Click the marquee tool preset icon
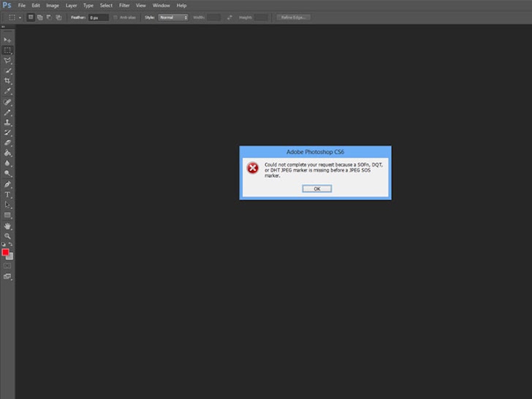The width and height of the screenshot is (532, 399). pos(12,18)
